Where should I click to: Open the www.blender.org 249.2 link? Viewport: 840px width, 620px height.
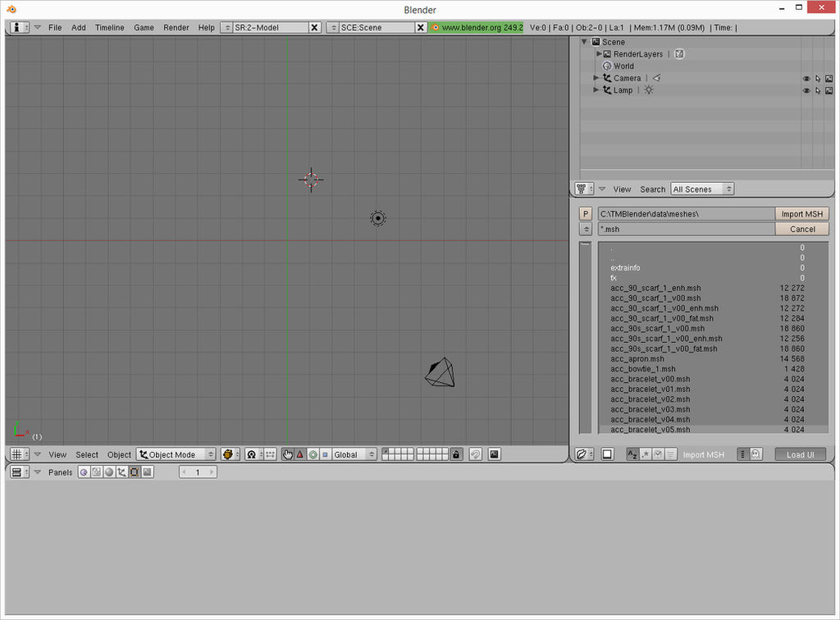click(476, 27)
